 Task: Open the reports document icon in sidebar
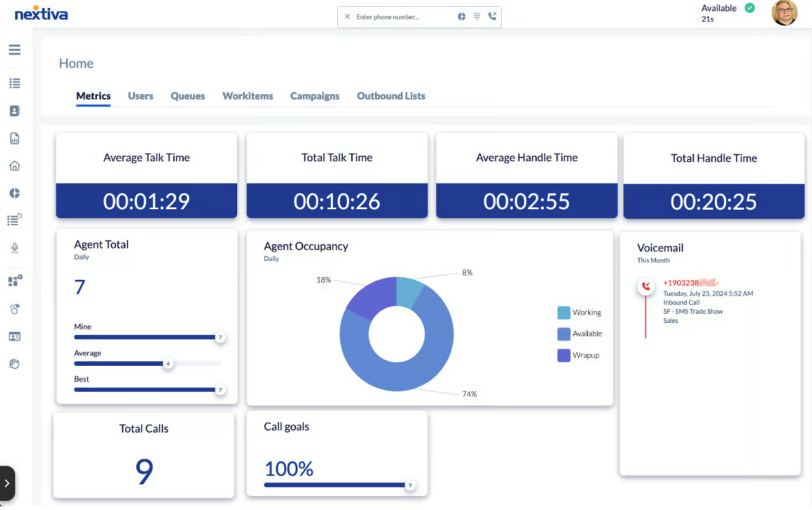[15, 139]
